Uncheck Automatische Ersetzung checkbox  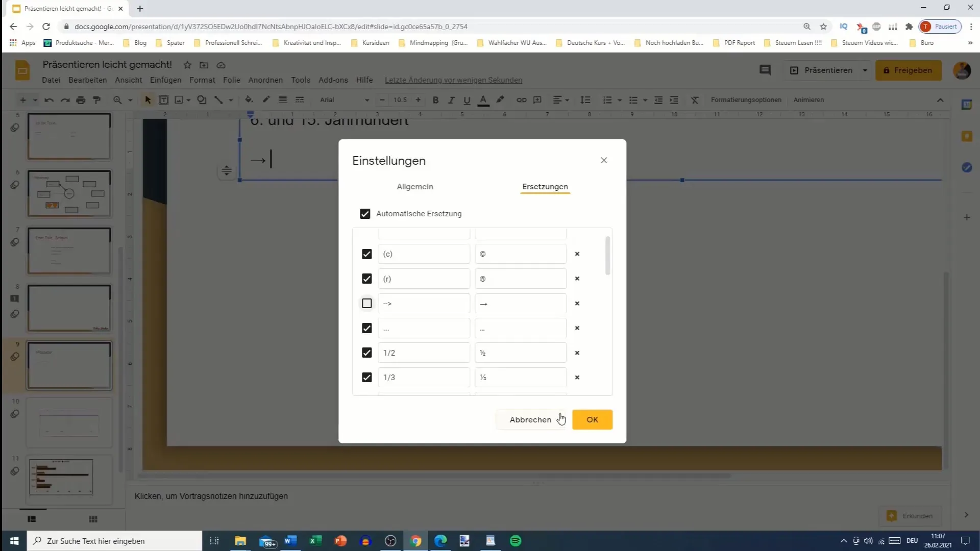[365, 214]
